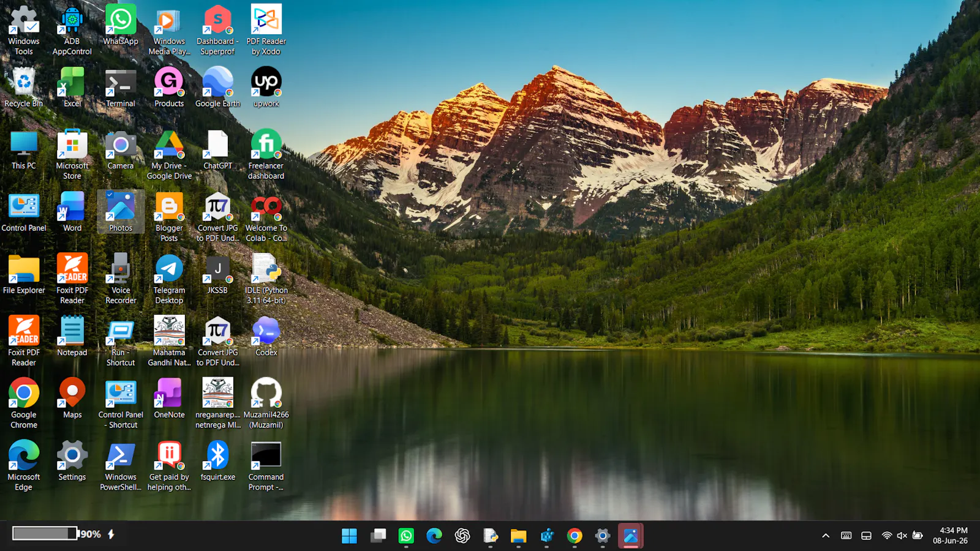Select the Telegram Desktop shortcut
The height and width of the screenshot is (551, 980).
point(169,280)
